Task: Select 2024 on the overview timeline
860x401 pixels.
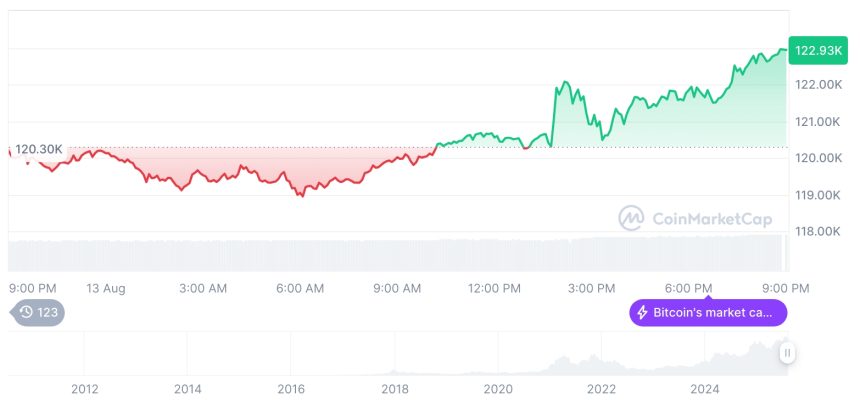Action: pyautogui.click(x=704, y=389)
